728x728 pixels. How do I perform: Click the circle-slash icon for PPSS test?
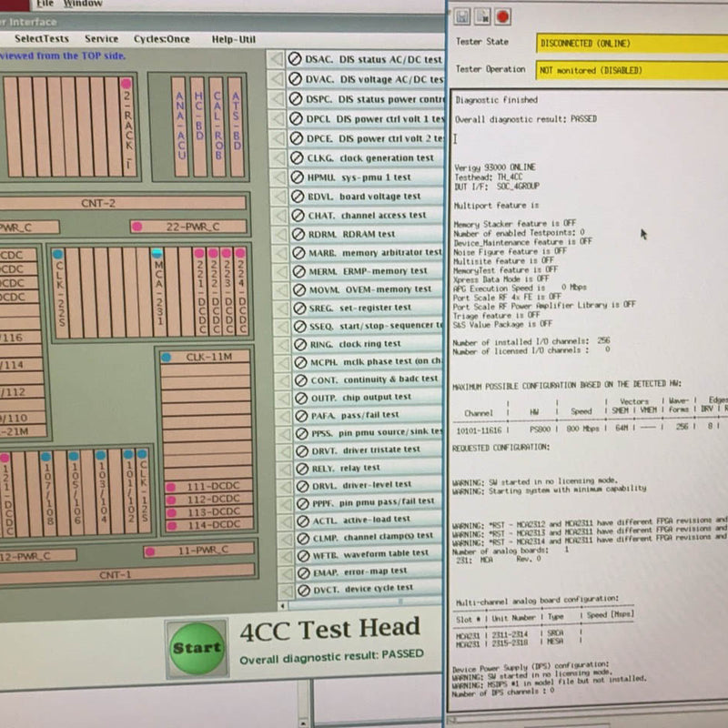[x=302, y=433]
